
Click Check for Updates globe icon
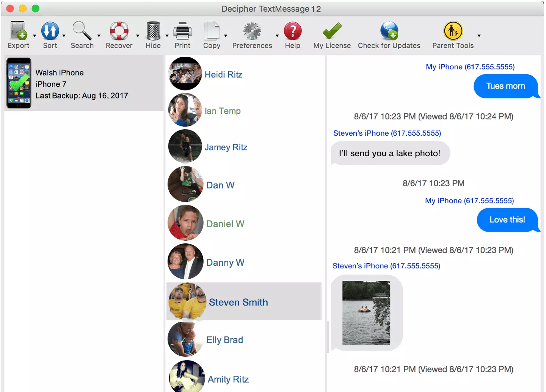tap(389, 31)
